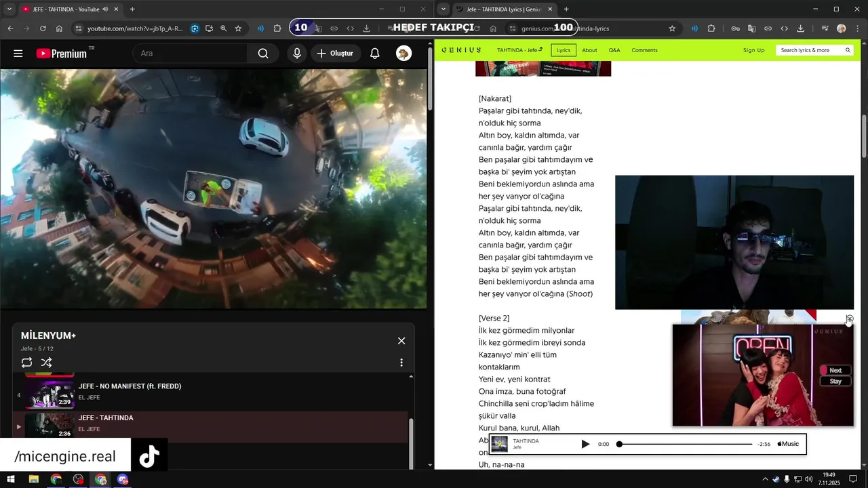Open the Apple Music logo link

coord(788,444)
